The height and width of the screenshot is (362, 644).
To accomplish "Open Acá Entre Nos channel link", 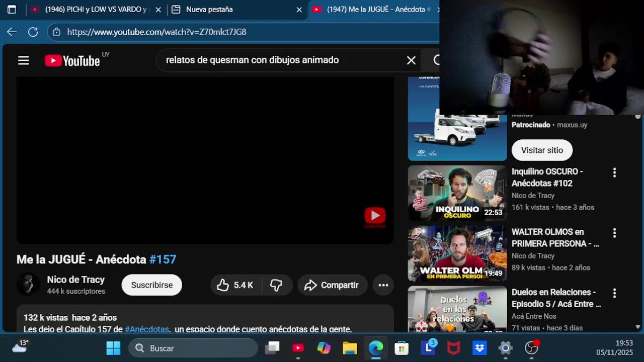I will coord(534,316).
